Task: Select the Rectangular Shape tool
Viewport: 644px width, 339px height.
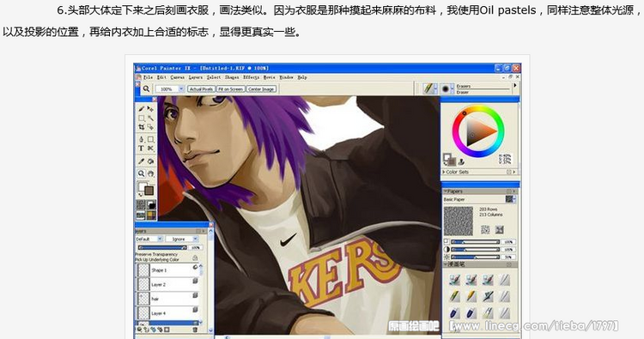Action: (151, 140)
